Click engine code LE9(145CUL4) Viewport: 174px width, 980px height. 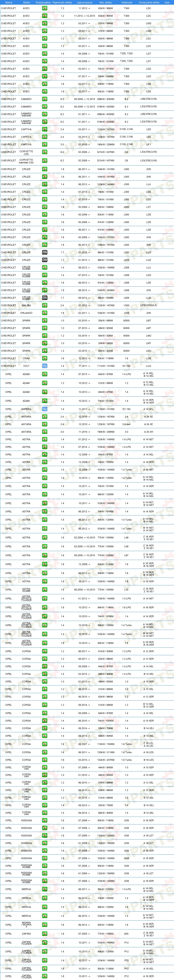coord(149,306)
